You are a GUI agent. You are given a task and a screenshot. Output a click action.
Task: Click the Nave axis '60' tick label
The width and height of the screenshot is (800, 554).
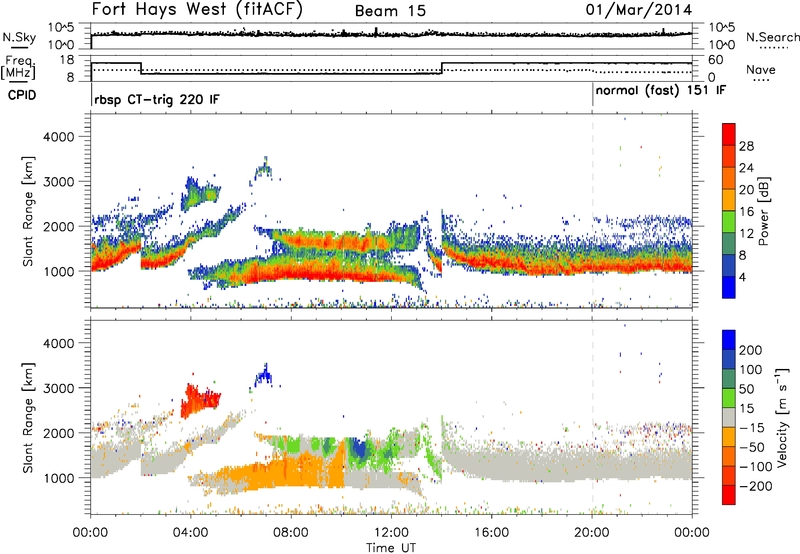pos(716,60)
